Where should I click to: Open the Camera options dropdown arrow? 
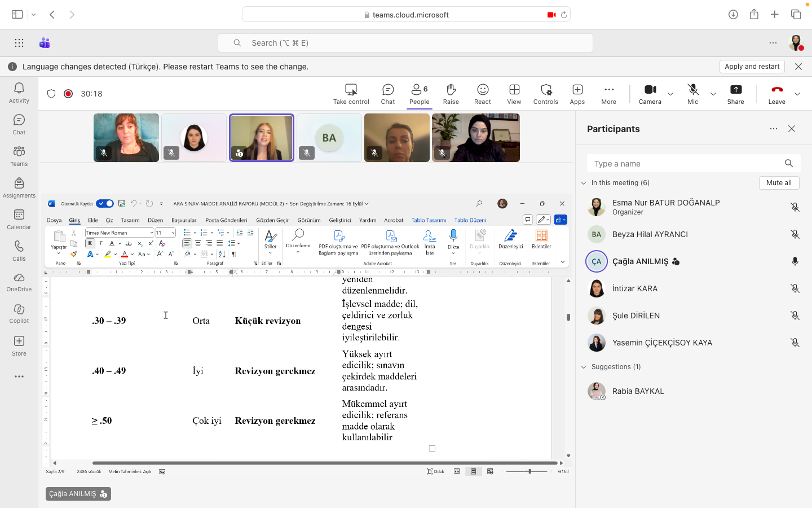(x=670, y=94)
